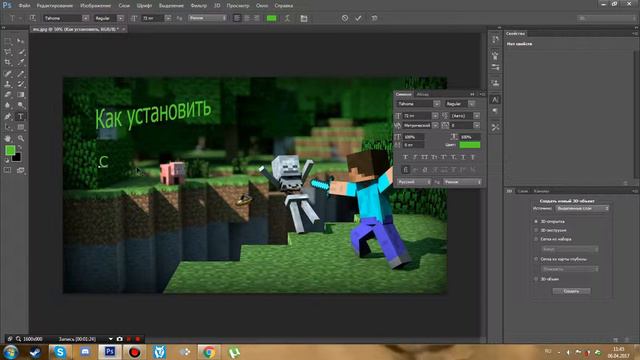Toggle Strikethrough in Character panel
The width and height of the screenshot is (640, 360).
pyautogui.click(x=473, y=157)
